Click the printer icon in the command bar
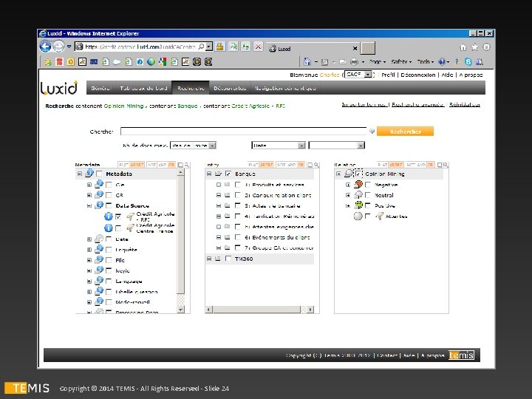Screen dimensions: 532x399 tap(354, 62)
